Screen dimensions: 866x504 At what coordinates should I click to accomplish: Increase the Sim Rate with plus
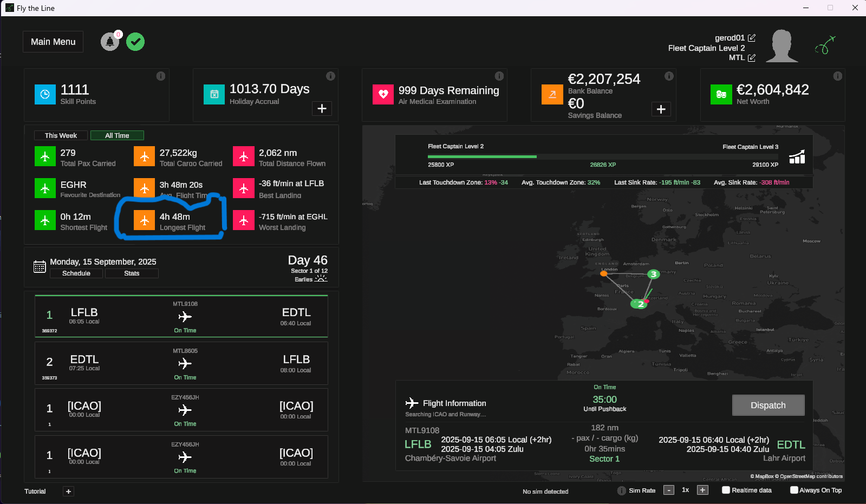click(x=702, y=490)
